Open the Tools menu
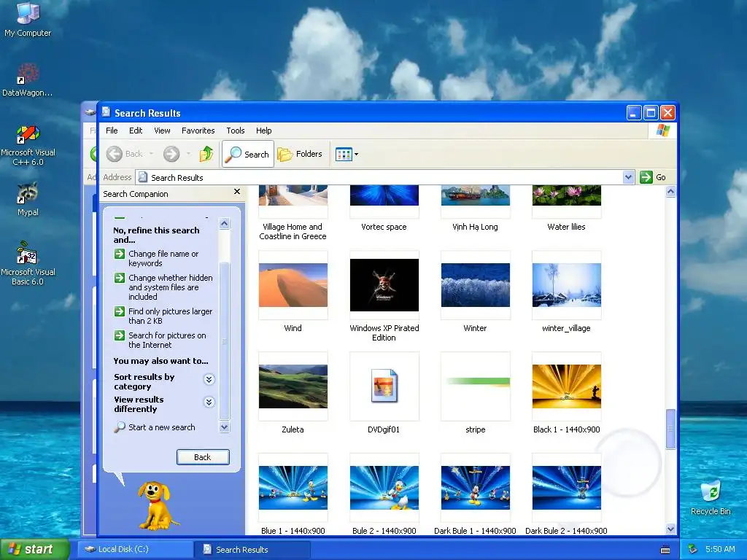The height and width of the screenshot is (560, 747). pos(236,131)
